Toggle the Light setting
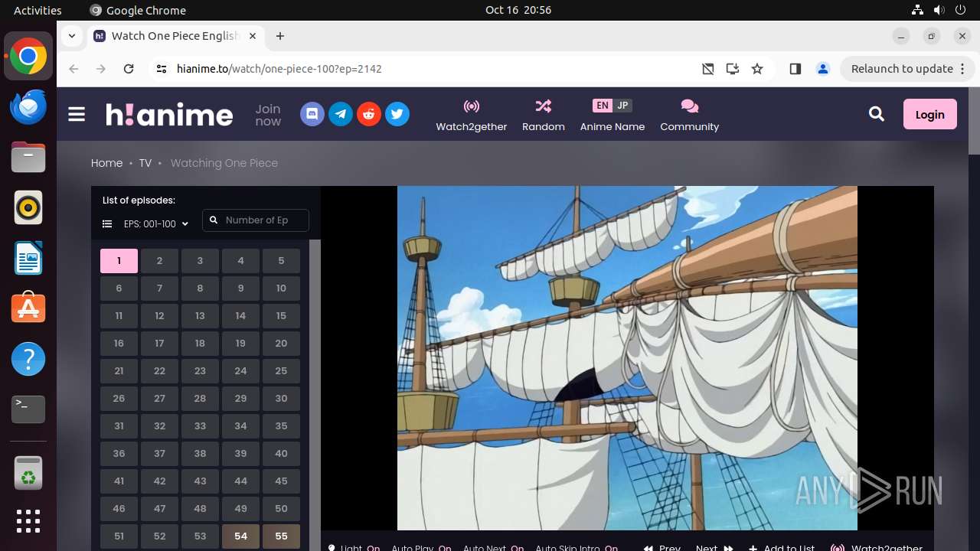Image resolution: width=980 pixels, height=551 pixels. 354,548
